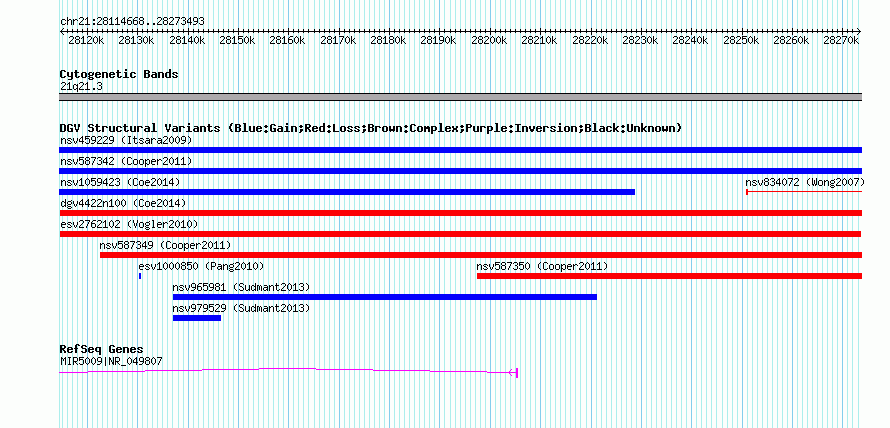Click the 21q21.3 band label
The height and width of the screenshot is (428, 890).
(81, 87)
